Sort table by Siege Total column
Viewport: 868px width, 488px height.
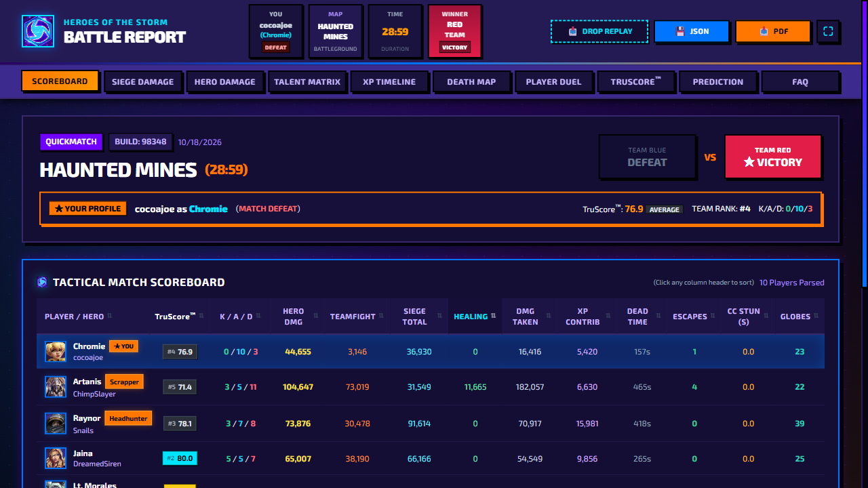point(418,317)
